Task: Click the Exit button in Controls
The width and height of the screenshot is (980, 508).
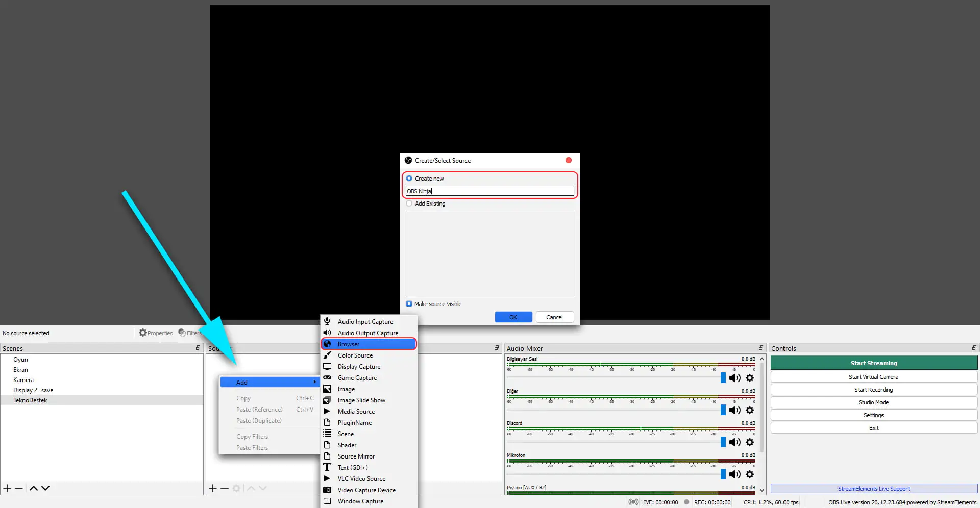Action: pos(874,428)
